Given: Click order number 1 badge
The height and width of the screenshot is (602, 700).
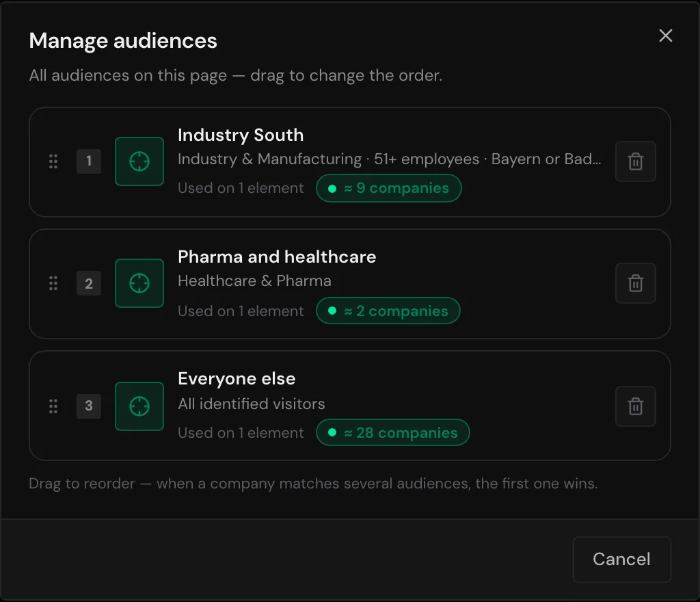Looking at the screenshot, I should 89,161.
